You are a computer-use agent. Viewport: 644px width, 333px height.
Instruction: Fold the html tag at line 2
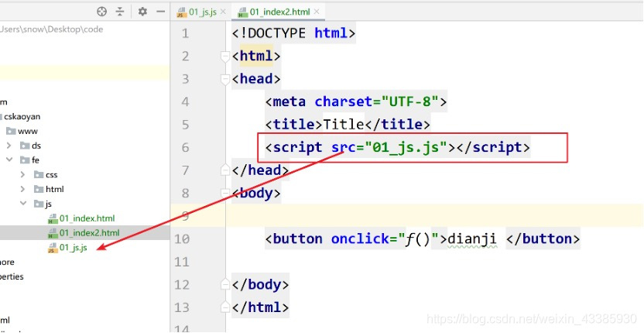tap(225, 56)
